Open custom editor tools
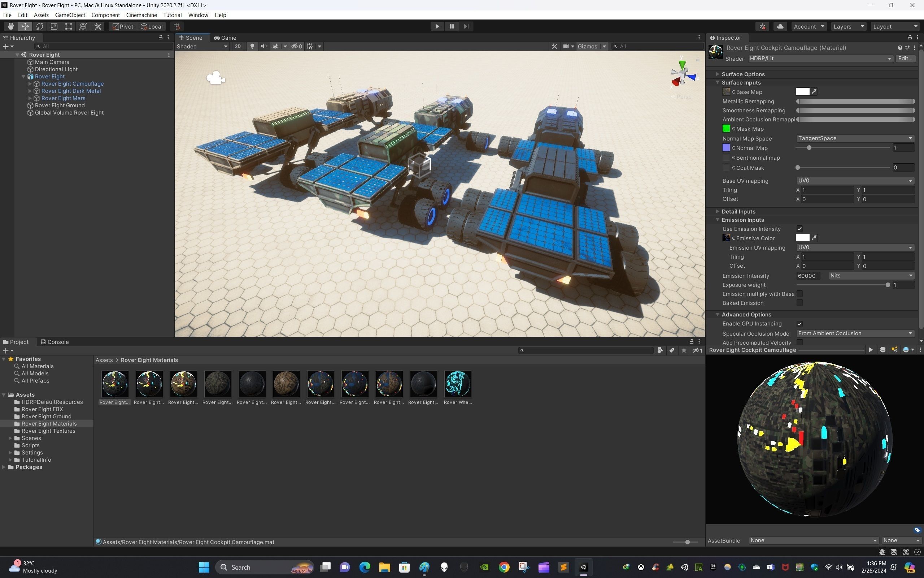 click(98, 26)
